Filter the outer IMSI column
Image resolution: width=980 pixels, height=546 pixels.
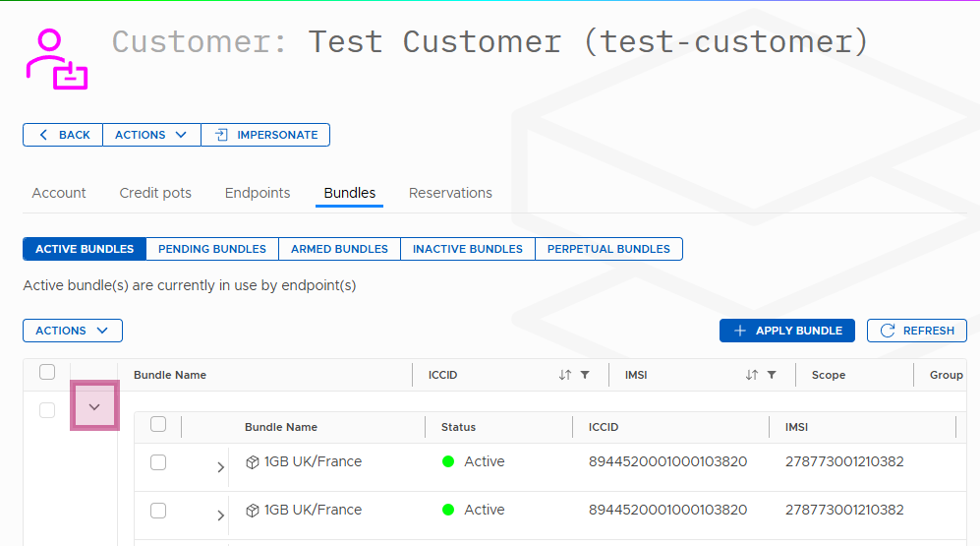click(x=772, y=375)
